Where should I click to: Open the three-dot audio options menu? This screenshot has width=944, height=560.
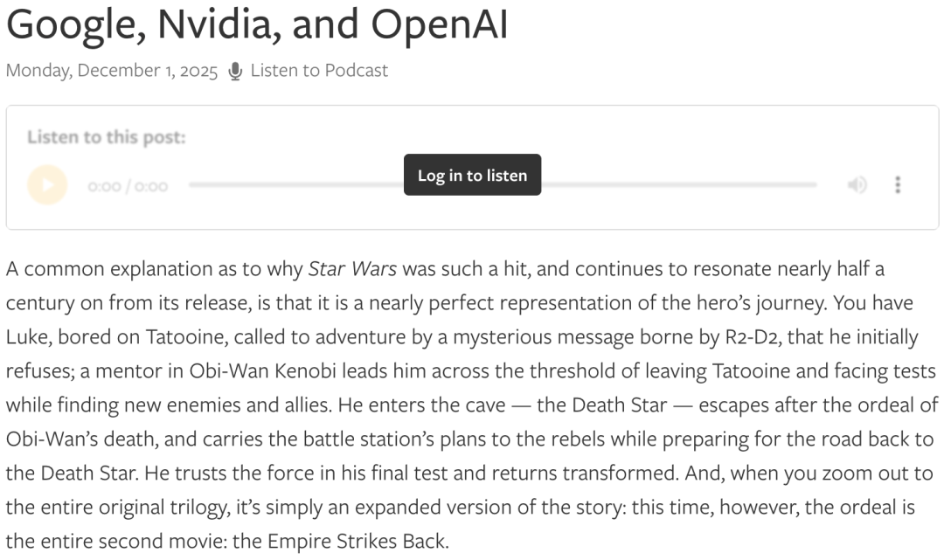pos(897,185)
